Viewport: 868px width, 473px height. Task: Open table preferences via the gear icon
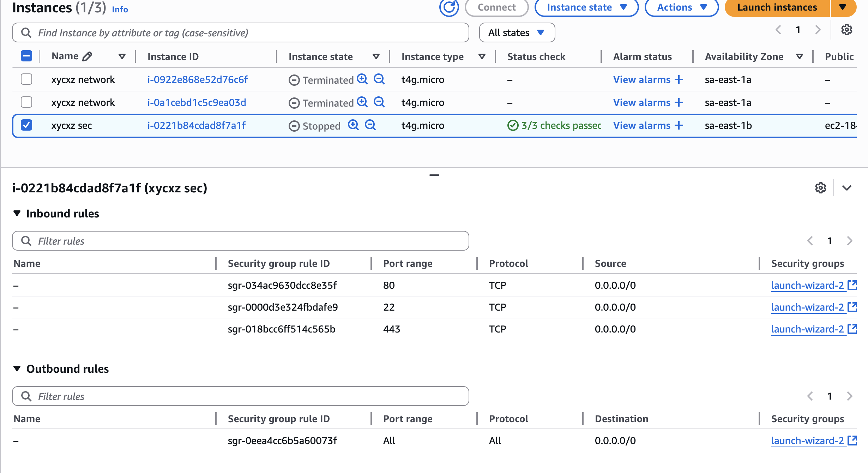tap(846, 30)
